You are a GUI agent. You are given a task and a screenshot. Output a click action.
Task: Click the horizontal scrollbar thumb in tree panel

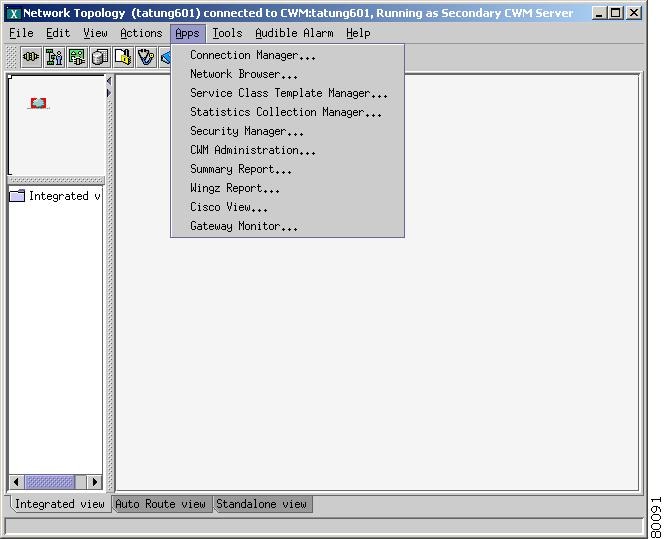coord(50,482)
